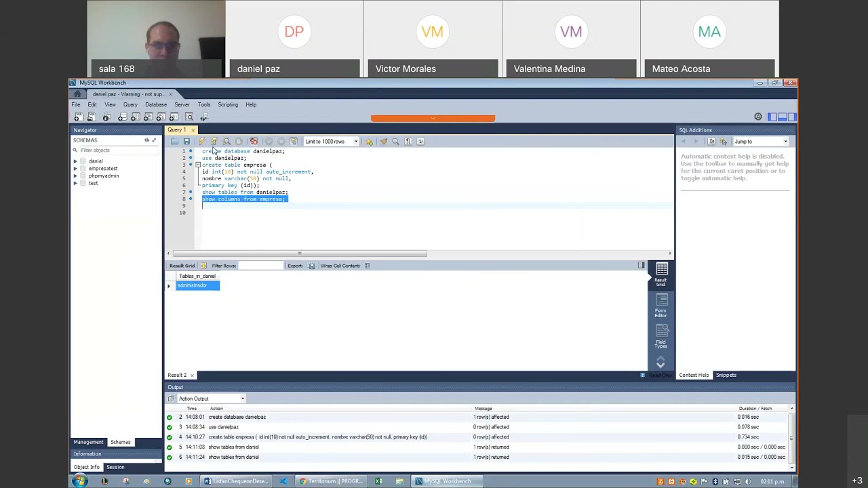Open the Database menu
The height and width of the screenshot is (488, 868).
pos(156,104)
